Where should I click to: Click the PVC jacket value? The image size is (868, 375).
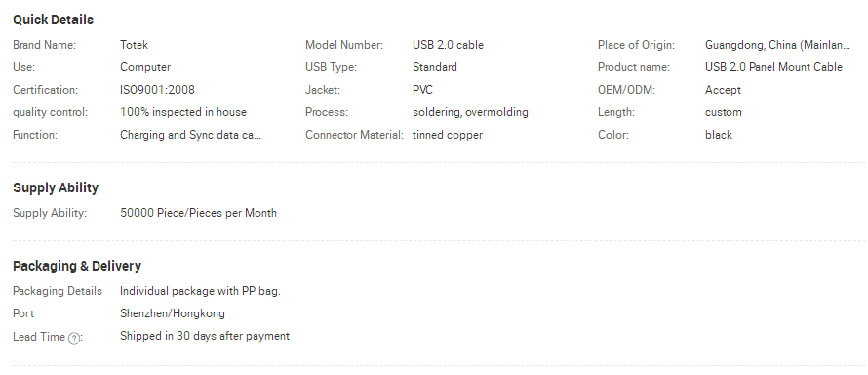click(x=422, y=90)
